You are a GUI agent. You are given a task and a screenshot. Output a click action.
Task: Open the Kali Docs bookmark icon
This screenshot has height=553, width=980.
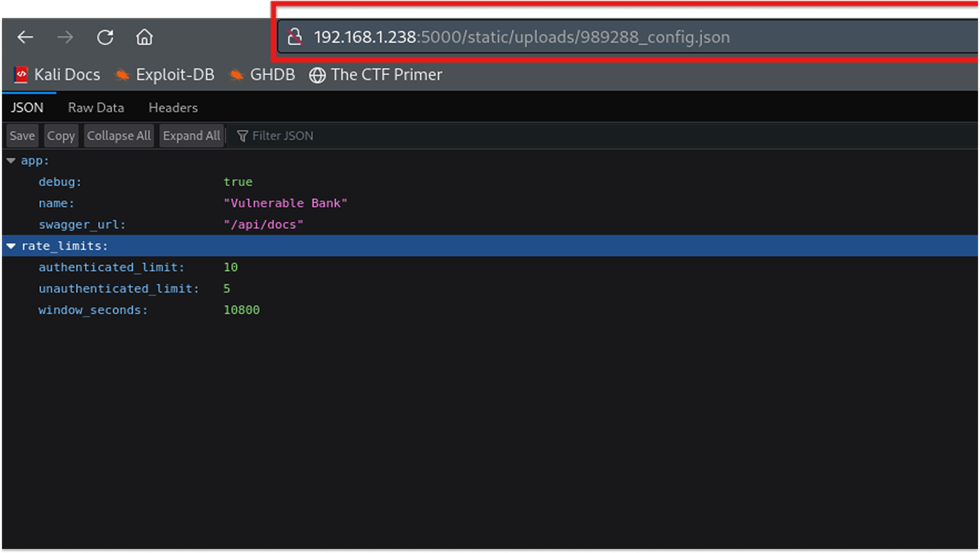coord(20,74)
